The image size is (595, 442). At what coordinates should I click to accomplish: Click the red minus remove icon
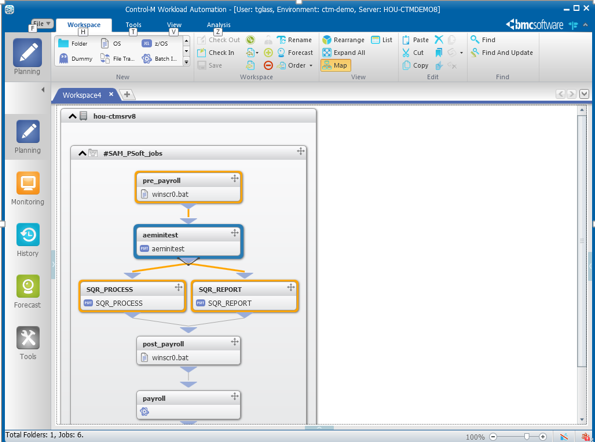268,66
